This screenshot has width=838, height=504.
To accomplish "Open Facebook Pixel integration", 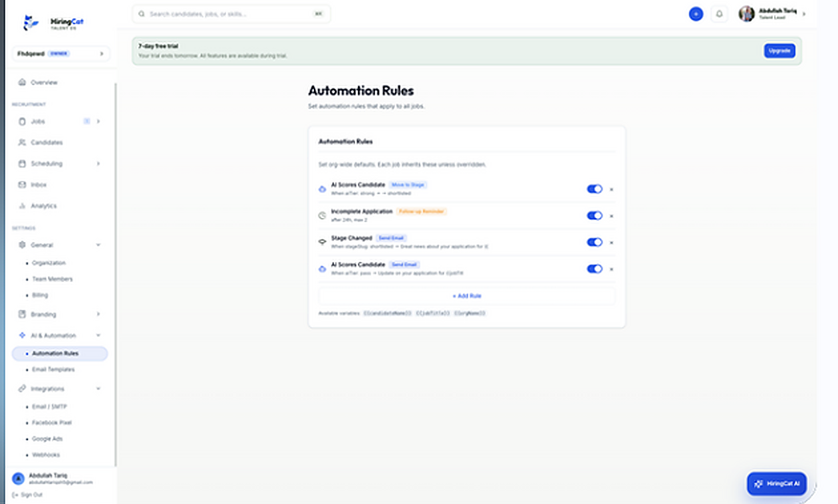I will [52, 423].
